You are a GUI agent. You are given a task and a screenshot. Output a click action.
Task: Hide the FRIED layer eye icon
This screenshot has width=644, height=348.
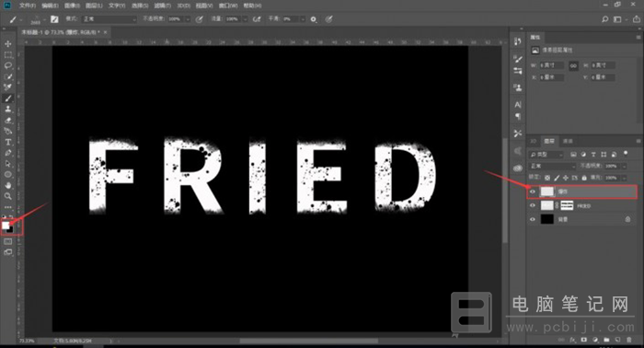point(533,205)
